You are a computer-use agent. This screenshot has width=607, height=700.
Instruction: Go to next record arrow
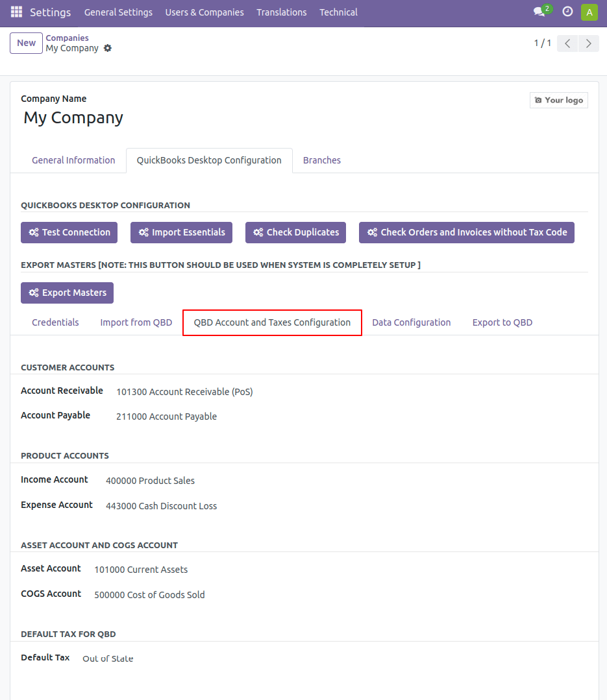tap(589, 43)
